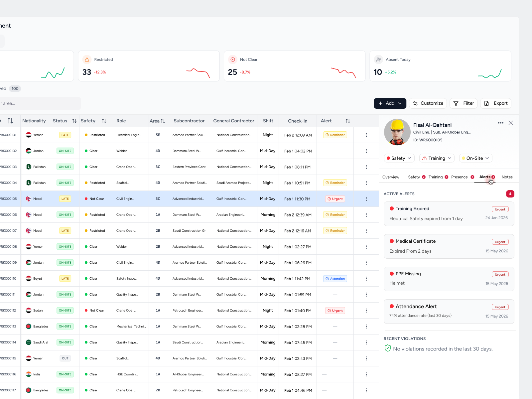Click the Not Clear card icon

233,60
